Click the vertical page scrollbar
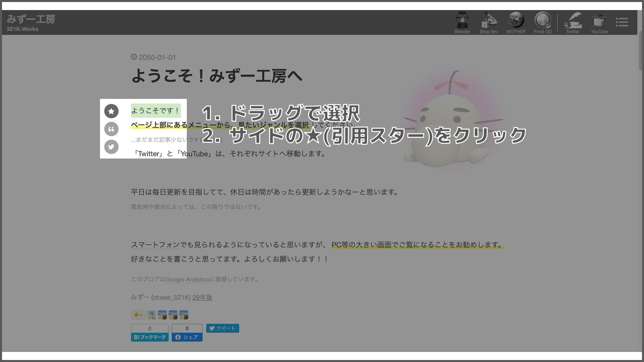Image resolution: width=644 pixels, height=362 pixels. click(640, 50)
